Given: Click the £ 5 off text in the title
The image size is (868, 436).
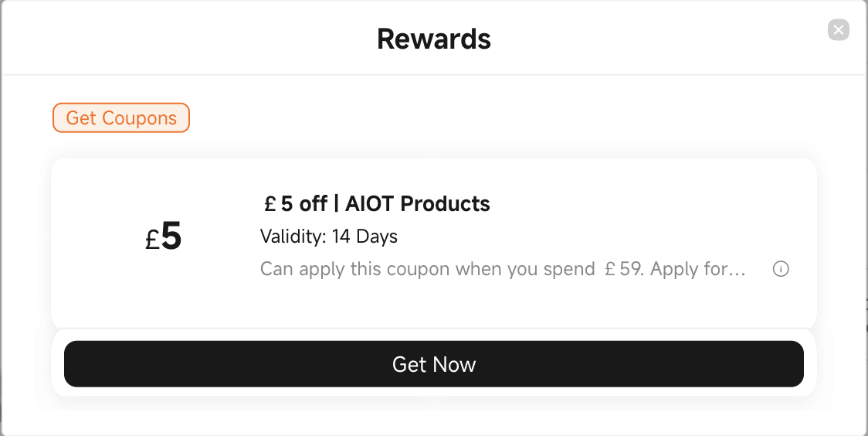Looking at the screenshot, I should (x=296, y=204).
